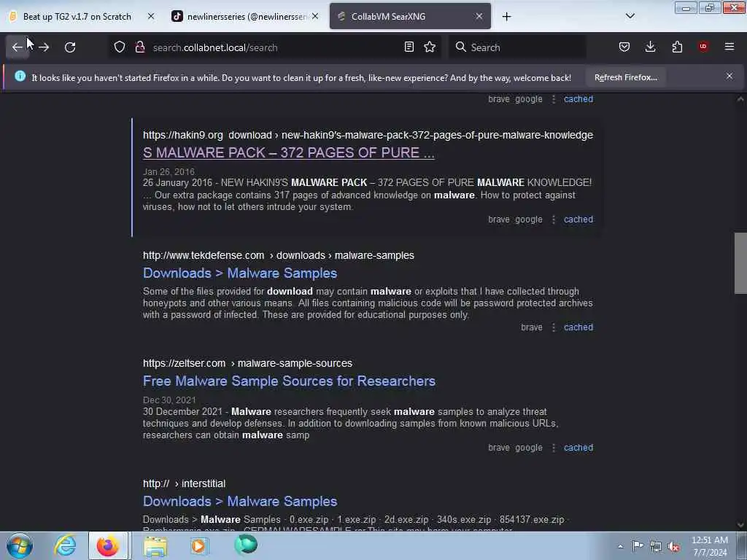Click the Jan 26, 2016 date

pos(169,172)
